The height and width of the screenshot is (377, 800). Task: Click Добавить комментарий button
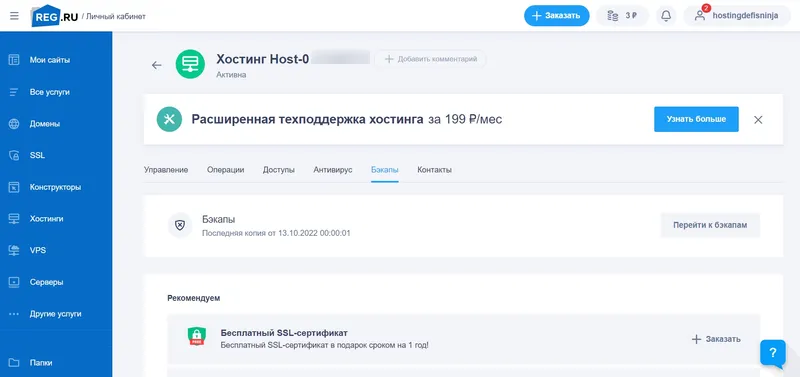pyautogui.click(x=431, y=59)
